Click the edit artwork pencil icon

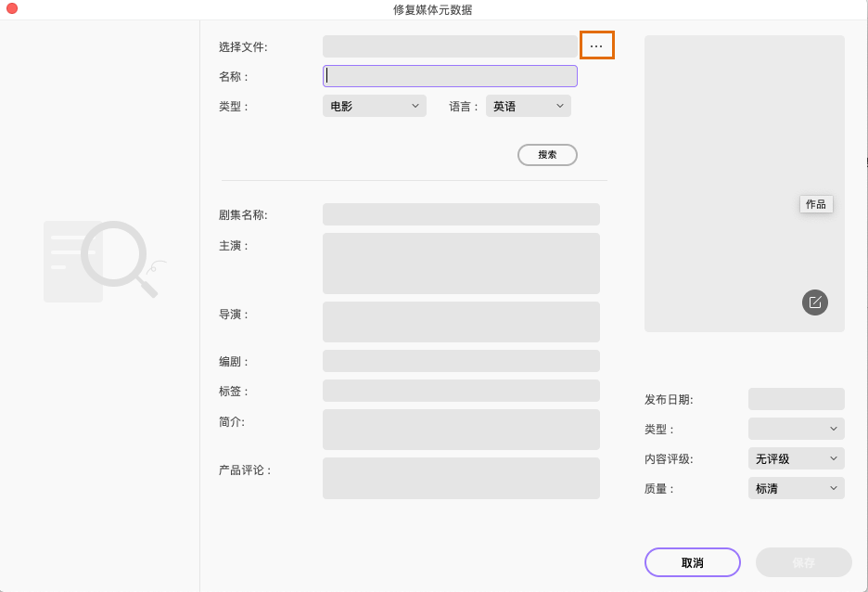(815, 302)
